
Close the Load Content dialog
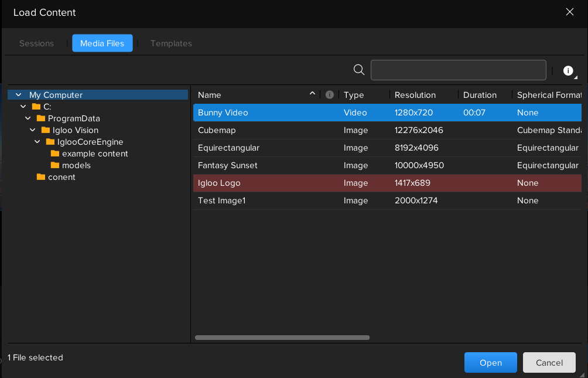(569, 12)
